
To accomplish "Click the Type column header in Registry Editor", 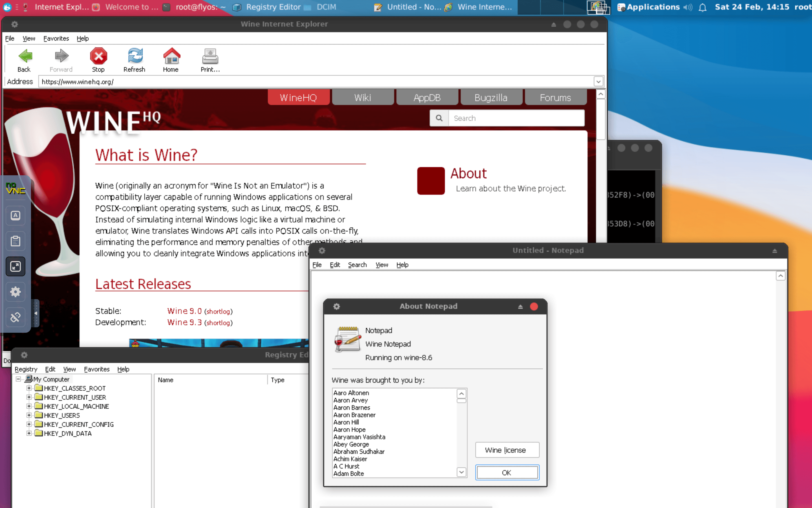I will [x=288, y=380].
